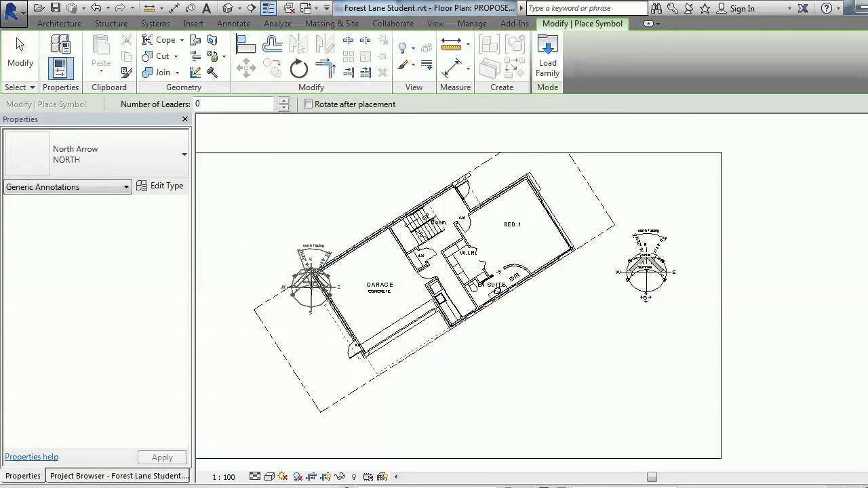Switch to Project Browser tab
868x488 pixels.
point(119,476)
